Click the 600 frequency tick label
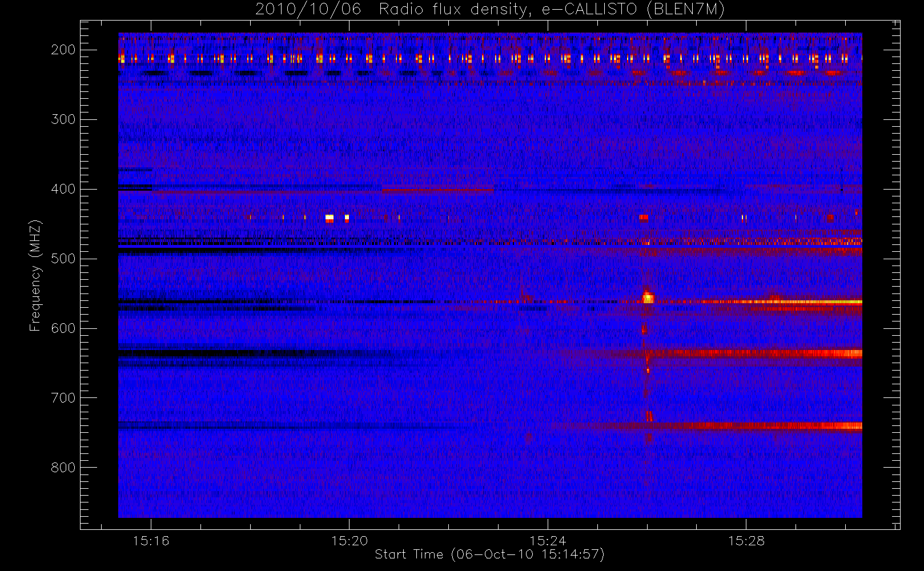The image size is (924, 571). point(63,328)
